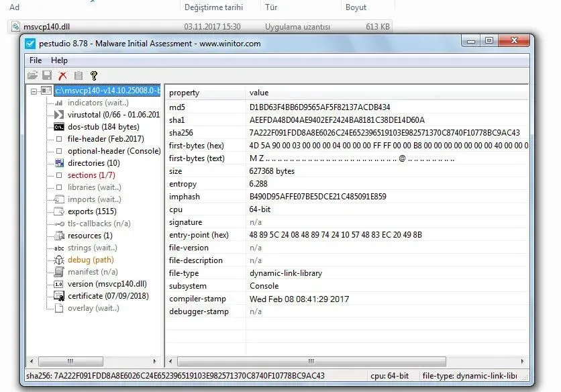Click the box beside optional-header (Console)
This screenshot has width=561, height=392.
(58, 151)
